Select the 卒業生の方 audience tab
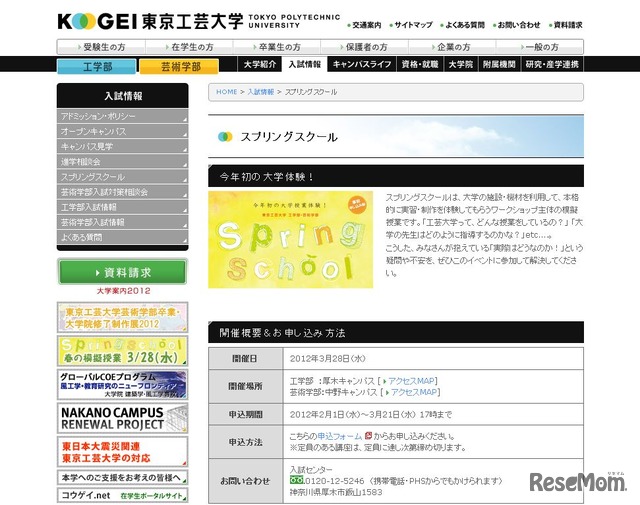This screenshot has height=505, width=640. pyautogui.click(x=277, y=47)
